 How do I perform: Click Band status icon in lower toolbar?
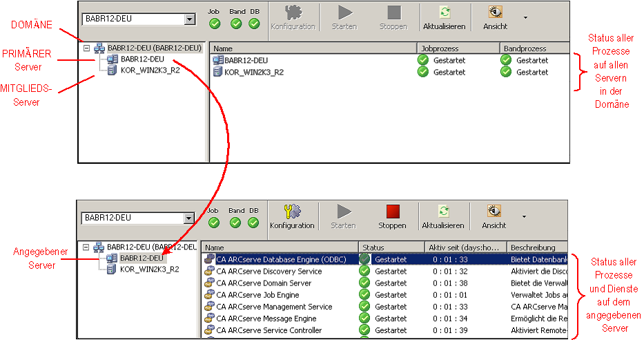(x=235, y=223)
